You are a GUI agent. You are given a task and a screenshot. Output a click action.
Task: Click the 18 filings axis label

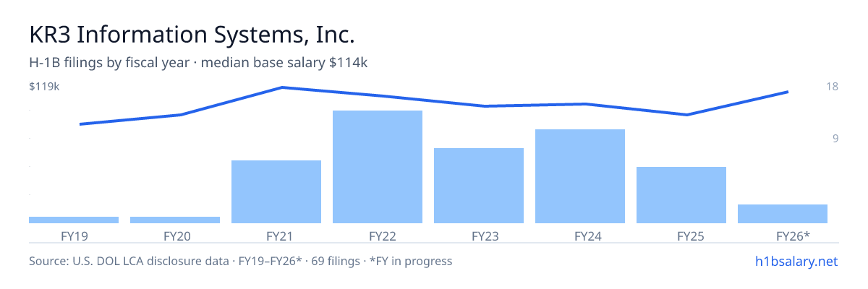(832, 87)
